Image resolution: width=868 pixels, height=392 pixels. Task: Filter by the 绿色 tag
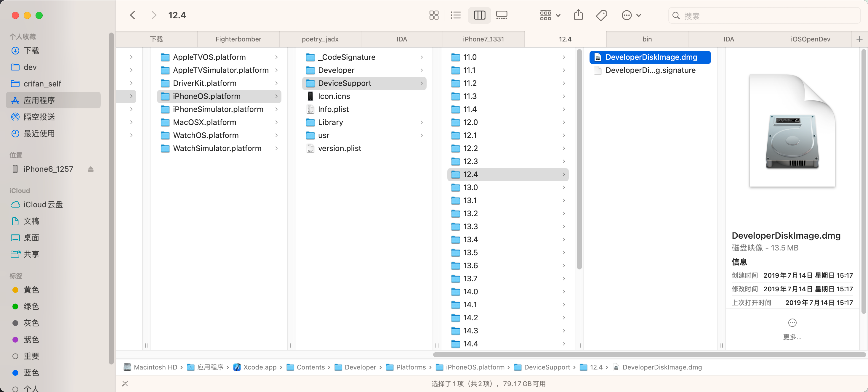(x=53, y=306)
